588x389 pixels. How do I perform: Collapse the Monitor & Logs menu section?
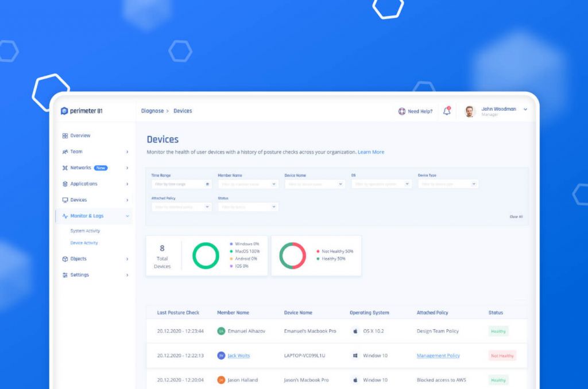point(127,216)
